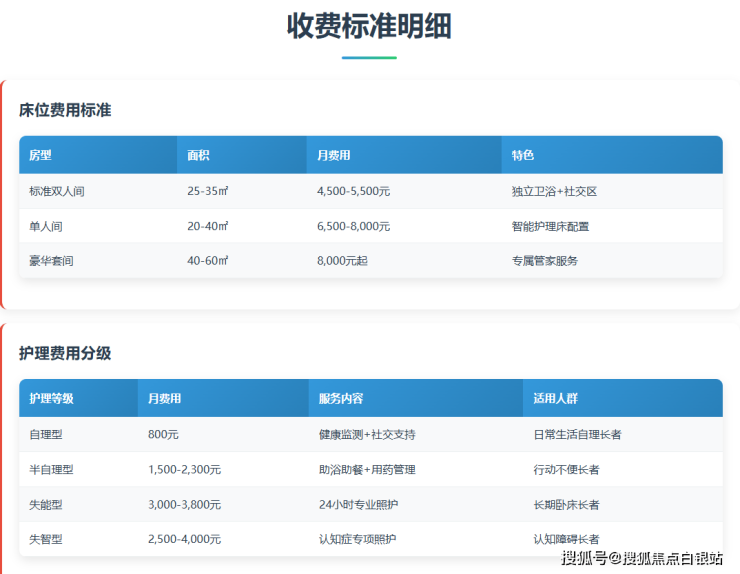Click the 房型 column header

(x=40, y=155)
